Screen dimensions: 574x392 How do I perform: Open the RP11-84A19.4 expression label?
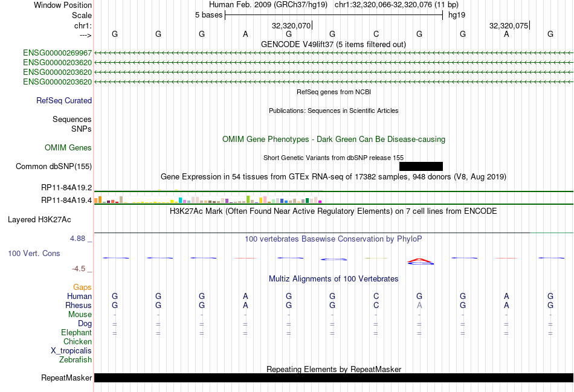[x=66, y=200]
